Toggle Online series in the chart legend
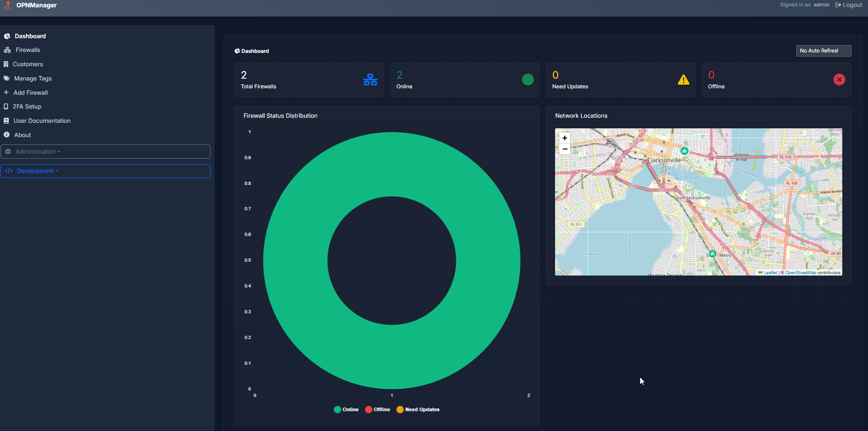 pyautogui.click(x=346, y=409)
